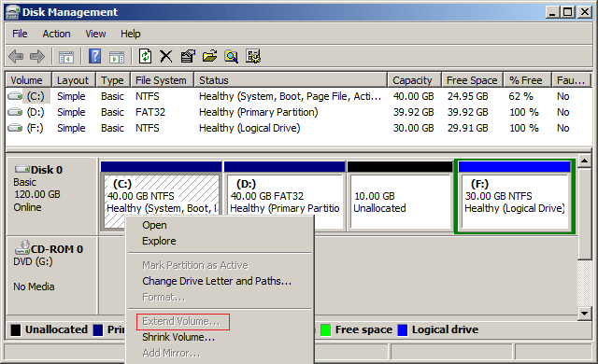Click Explore in the context menu
Screen dimensions: 598x364
click(x=159, y=241)
